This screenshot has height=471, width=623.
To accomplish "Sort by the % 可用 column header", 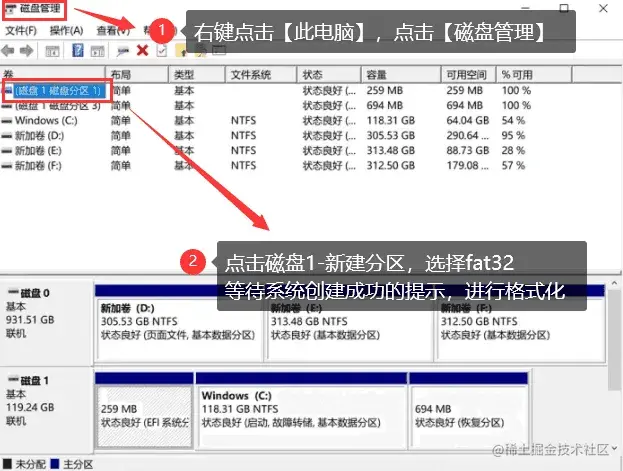I will coord(534,74).
